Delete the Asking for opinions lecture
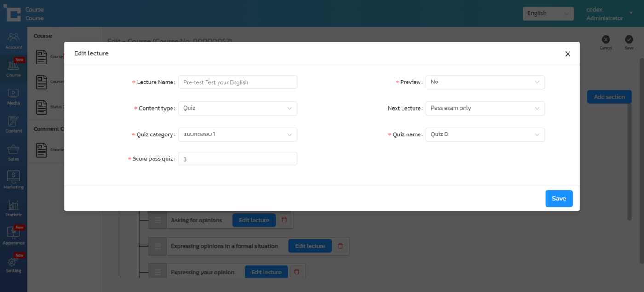The image size is (644, 292). [284, 220]
